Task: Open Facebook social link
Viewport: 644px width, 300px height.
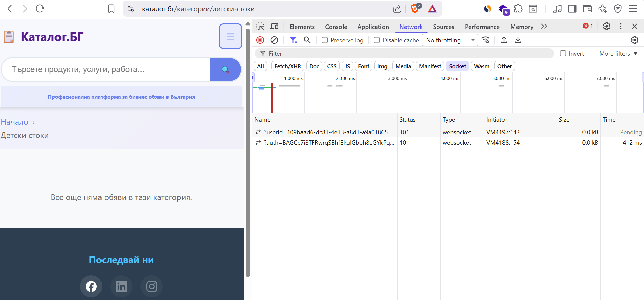Action: click(x=91, y=286)
